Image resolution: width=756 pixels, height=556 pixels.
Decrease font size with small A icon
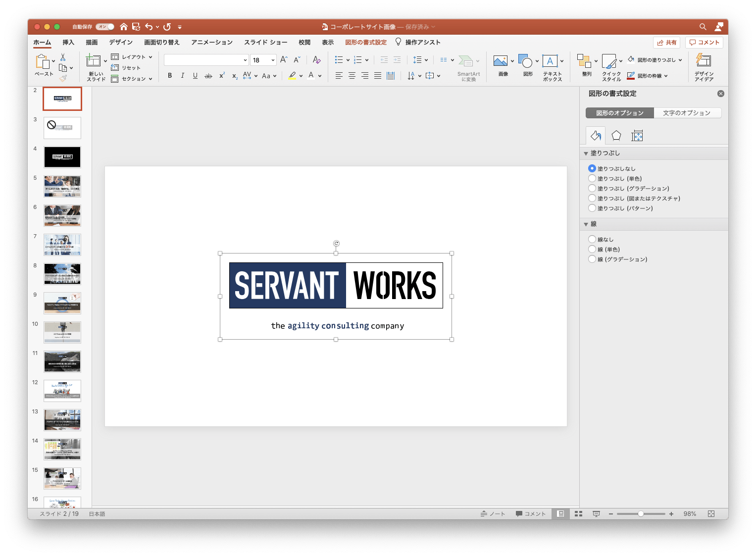tap(297, 60)
